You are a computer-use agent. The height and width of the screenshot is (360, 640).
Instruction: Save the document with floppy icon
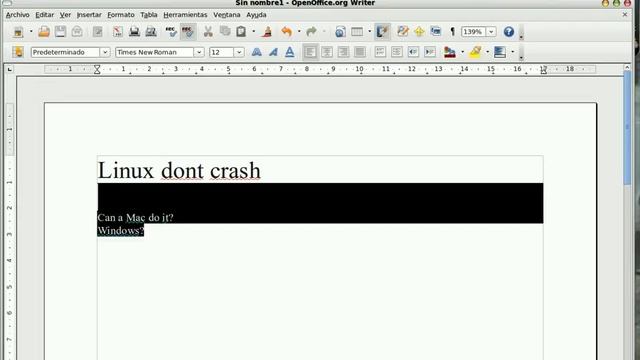[x=60, y=32]
